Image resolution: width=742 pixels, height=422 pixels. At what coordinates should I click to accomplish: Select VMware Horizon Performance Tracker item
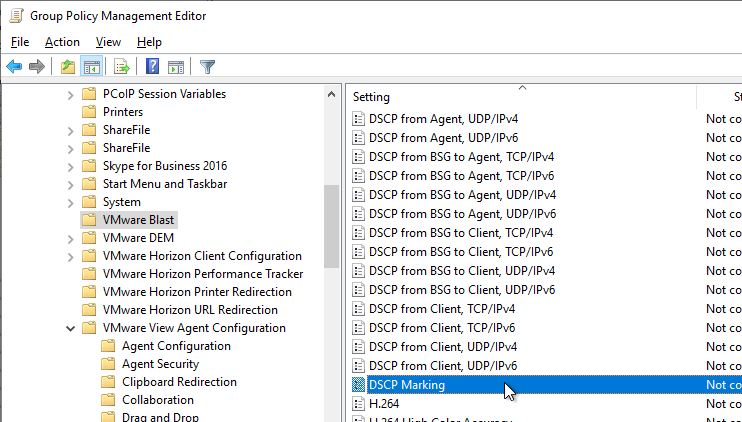tap(203, 274)
